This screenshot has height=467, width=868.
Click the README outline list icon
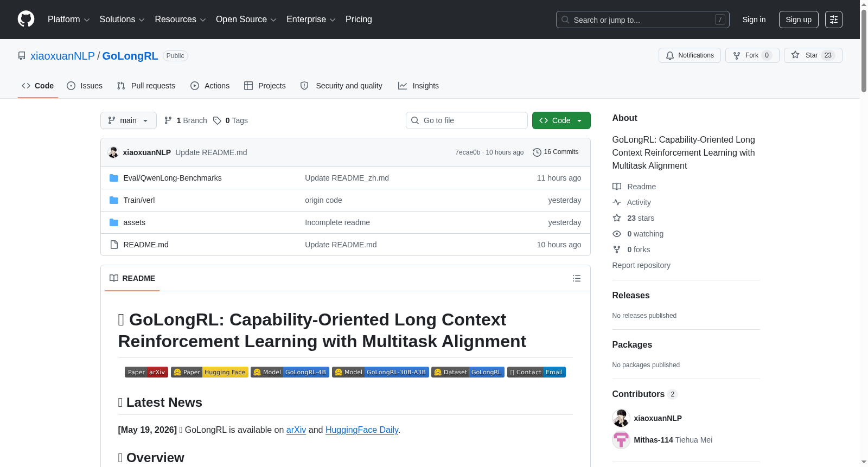pyautogui.click(x=576, y=278)
